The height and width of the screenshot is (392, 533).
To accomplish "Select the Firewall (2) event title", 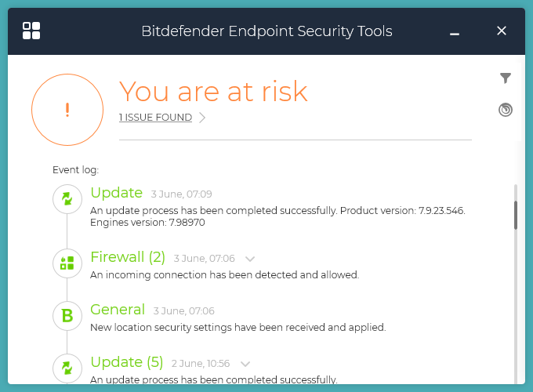I will pos(128,257).
